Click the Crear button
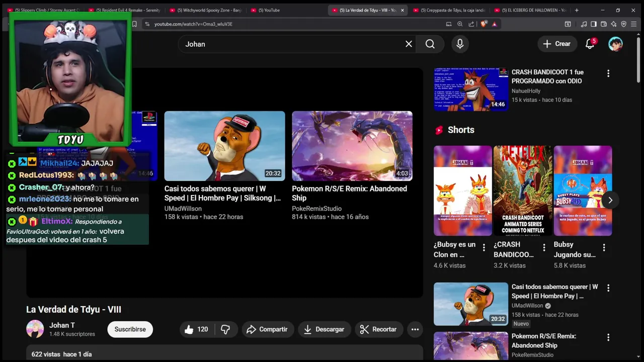 557,44
